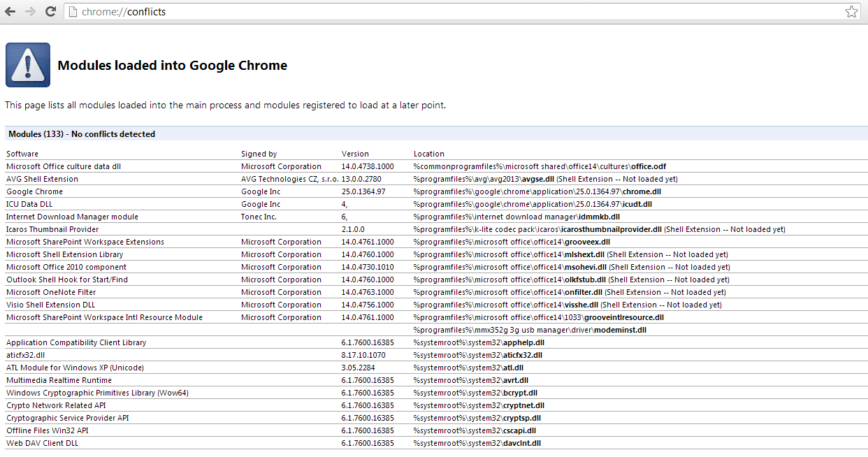Click the bookmark star in the address bar

pyautogui.click(x=851, y=11)
